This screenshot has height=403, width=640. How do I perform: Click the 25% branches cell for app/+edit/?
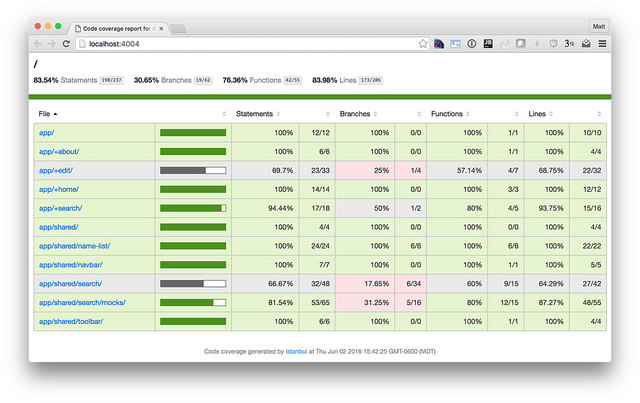point(365,170)
